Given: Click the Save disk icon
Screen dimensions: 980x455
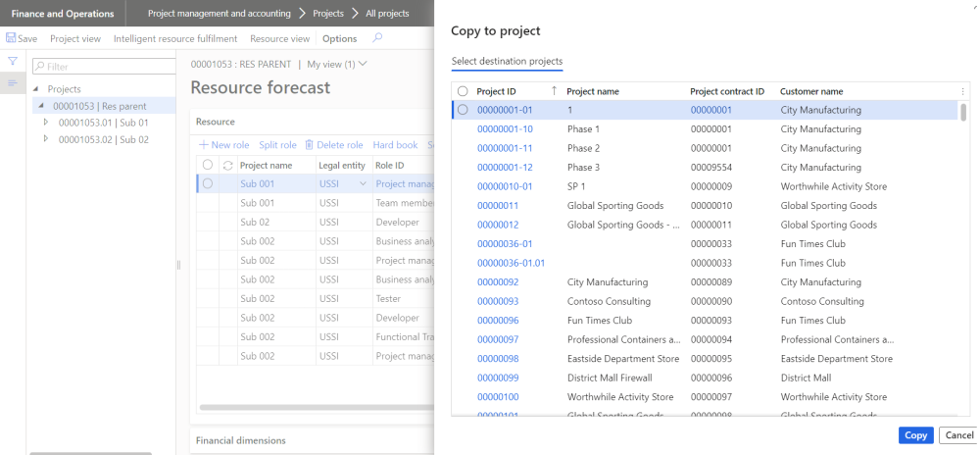Looking at the screenshot, I should coord(11,38).
